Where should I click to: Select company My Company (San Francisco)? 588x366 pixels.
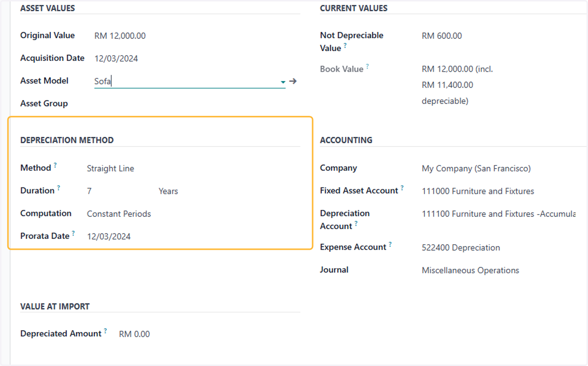click(476, 169)
